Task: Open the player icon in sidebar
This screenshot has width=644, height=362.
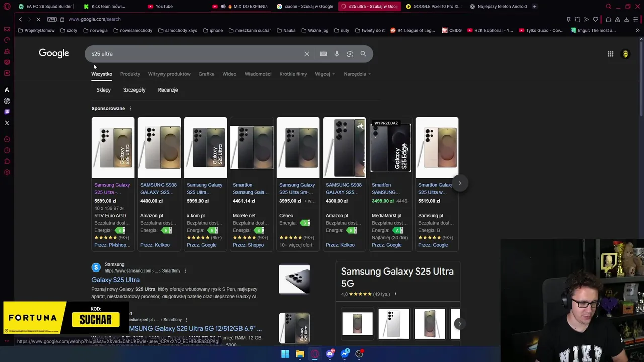Action: (7, 139)
